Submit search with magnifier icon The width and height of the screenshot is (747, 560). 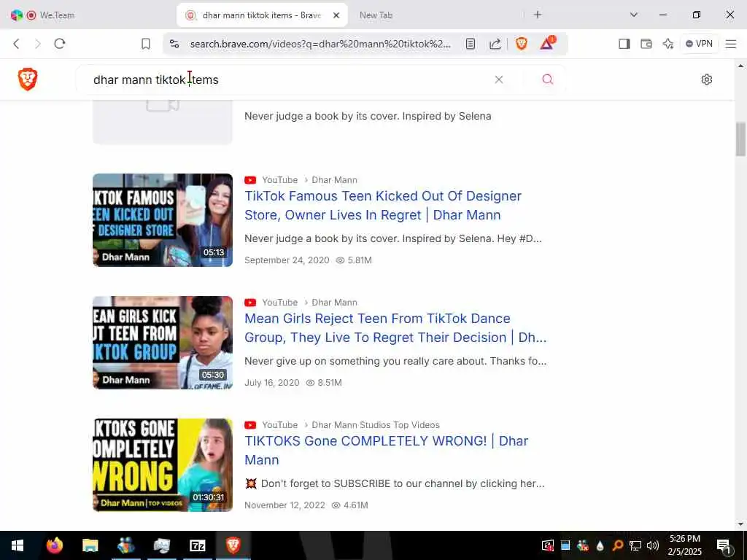coord(547,79)
